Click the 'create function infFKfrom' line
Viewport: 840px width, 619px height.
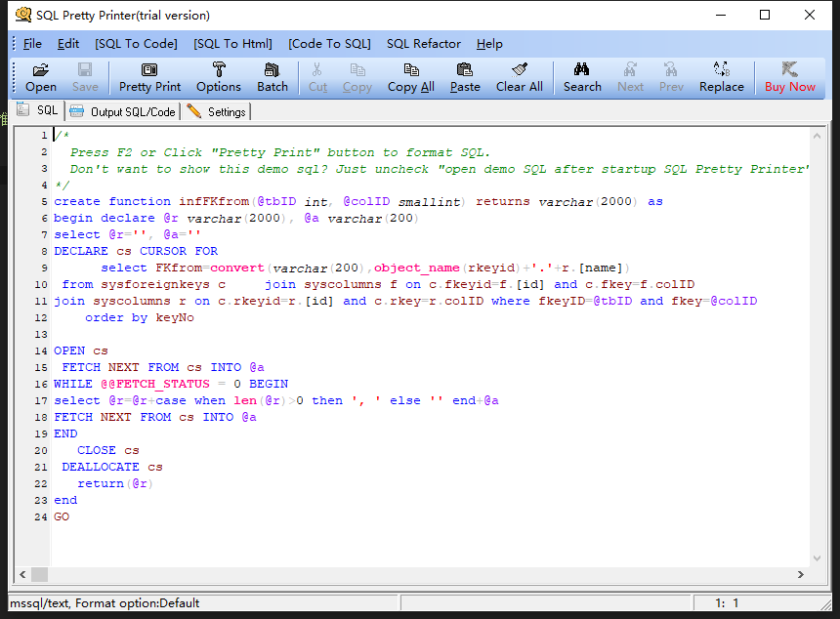tap(358, 202)
